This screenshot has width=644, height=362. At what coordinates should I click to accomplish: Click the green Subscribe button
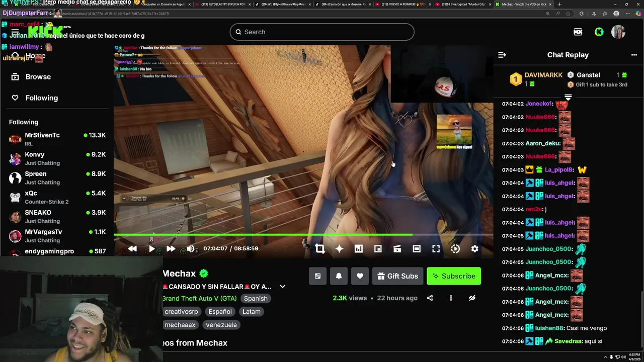(x=454, y=276)
